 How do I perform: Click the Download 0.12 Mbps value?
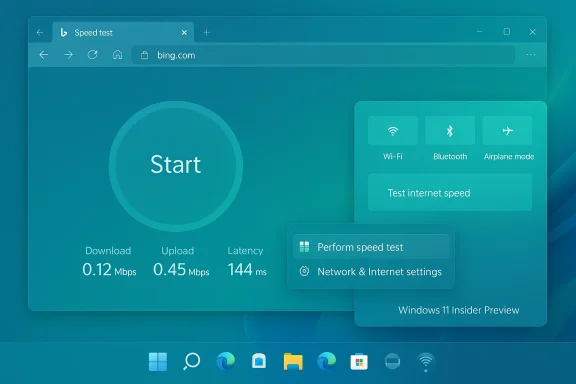pyautogui.click(x=109, y=269)
